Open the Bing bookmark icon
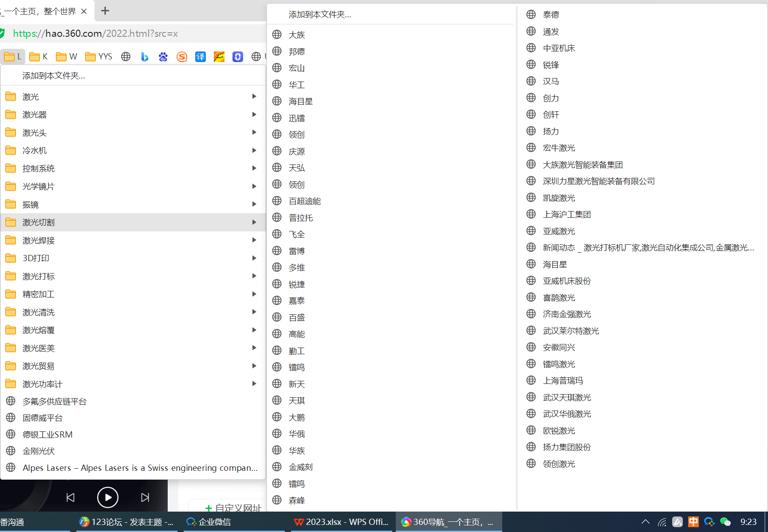This screenshot has height=532, width=768. point(145,57)
